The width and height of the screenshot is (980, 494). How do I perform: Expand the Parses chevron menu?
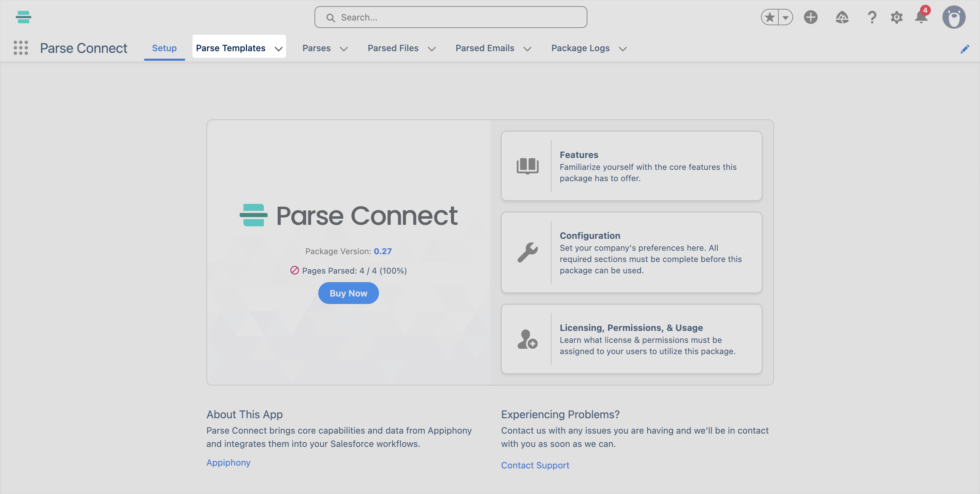click(x=343, y=49)
